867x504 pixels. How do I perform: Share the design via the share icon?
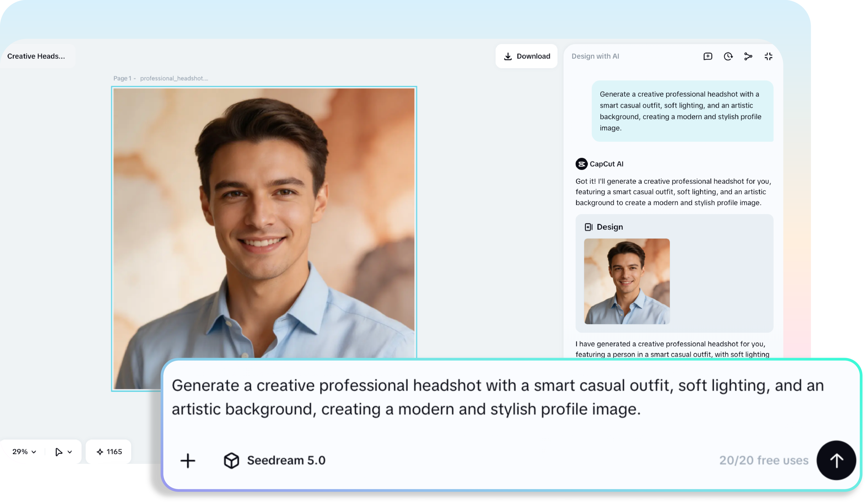[748, 56]
